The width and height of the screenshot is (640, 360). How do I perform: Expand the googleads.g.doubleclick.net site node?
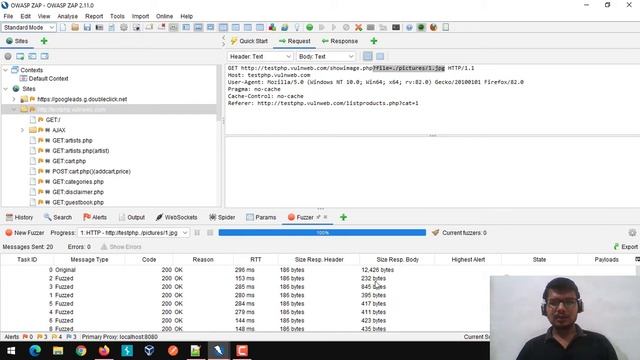click(x=14, y=99)
